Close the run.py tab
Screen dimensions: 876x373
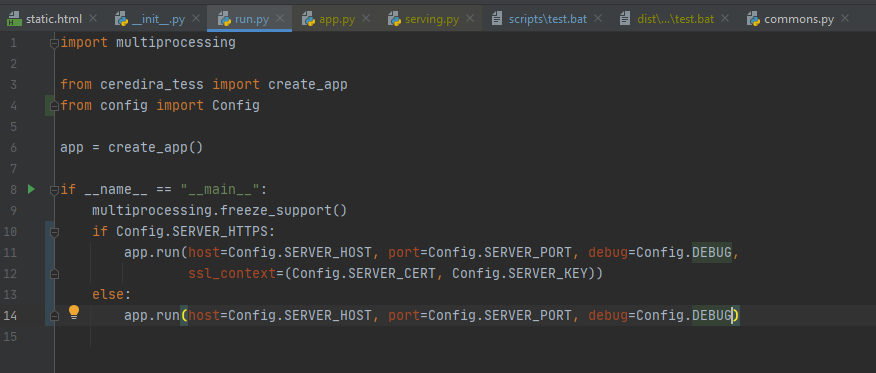pos(280,19)
